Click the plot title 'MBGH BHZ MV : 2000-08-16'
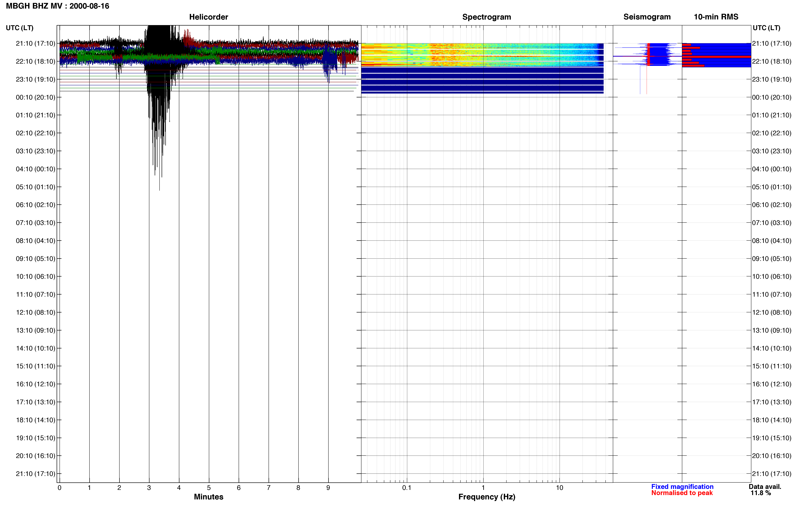Viewport: 812px width, 508px height. tap(57, 6)
